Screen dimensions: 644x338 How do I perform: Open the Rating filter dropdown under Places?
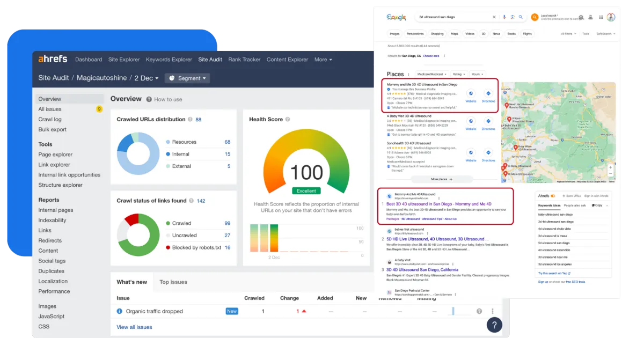(458, 74)
